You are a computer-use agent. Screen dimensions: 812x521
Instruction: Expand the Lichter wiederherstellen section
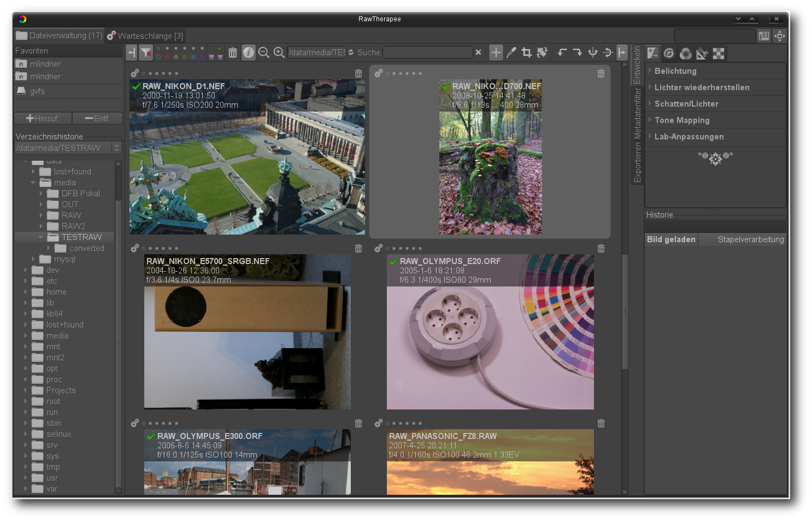pyautogui.click(x=715, y=87)
